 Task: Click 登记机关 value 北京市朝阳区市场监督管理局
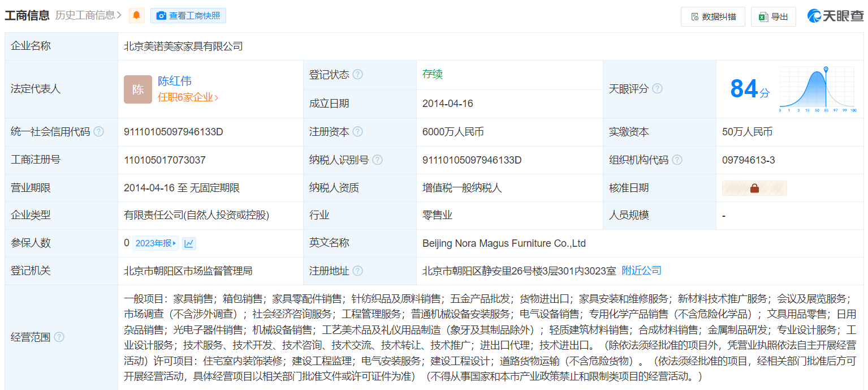click(x=188, y=271)
